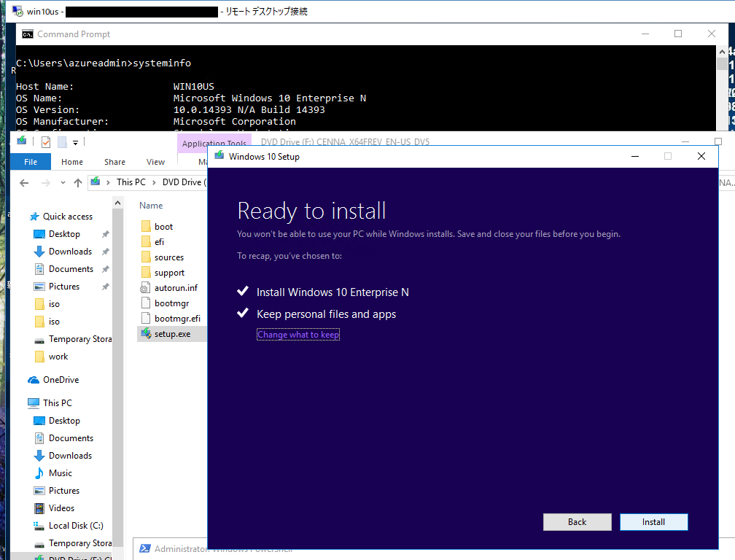Click the DVD Drive breadcrumb segment
Viewport: 735px width, 560px height.
click(184, 182)
